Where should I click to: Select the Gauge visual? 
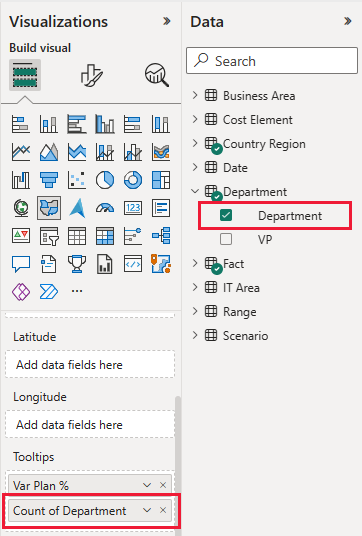point(105,208)
